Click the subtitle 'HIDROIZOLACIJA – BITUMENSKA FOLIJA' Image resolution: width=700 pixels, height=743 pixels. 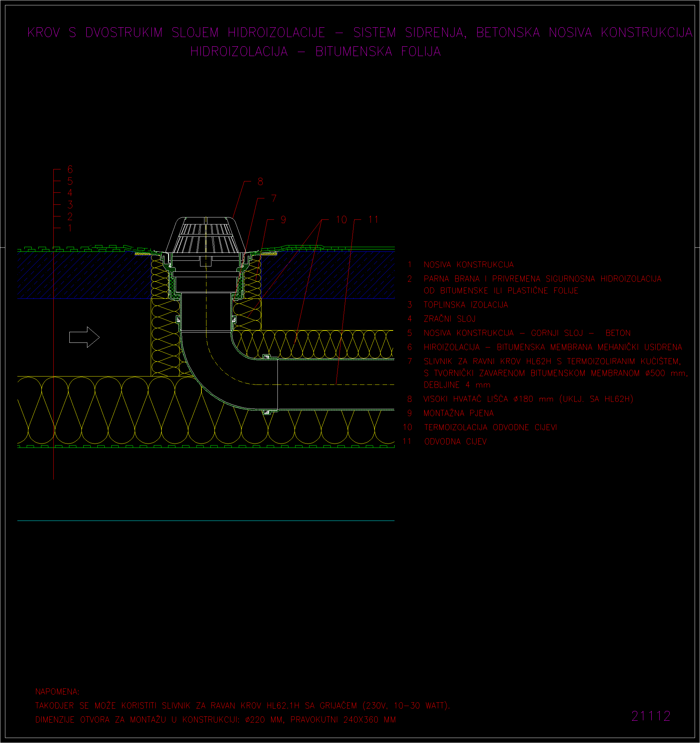click(x=316, y=51)
